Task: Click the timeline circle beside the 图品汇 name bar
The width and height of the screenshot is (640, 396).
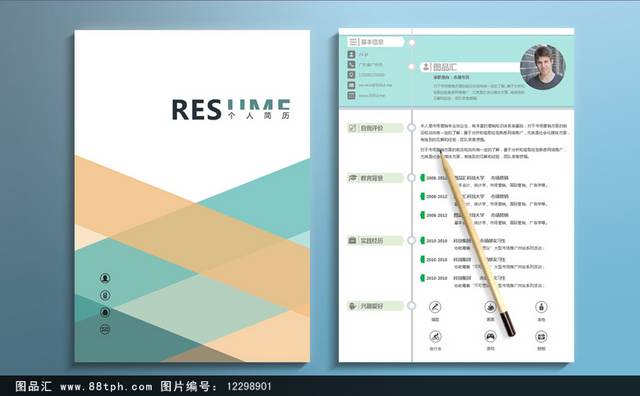Action: 412,67
